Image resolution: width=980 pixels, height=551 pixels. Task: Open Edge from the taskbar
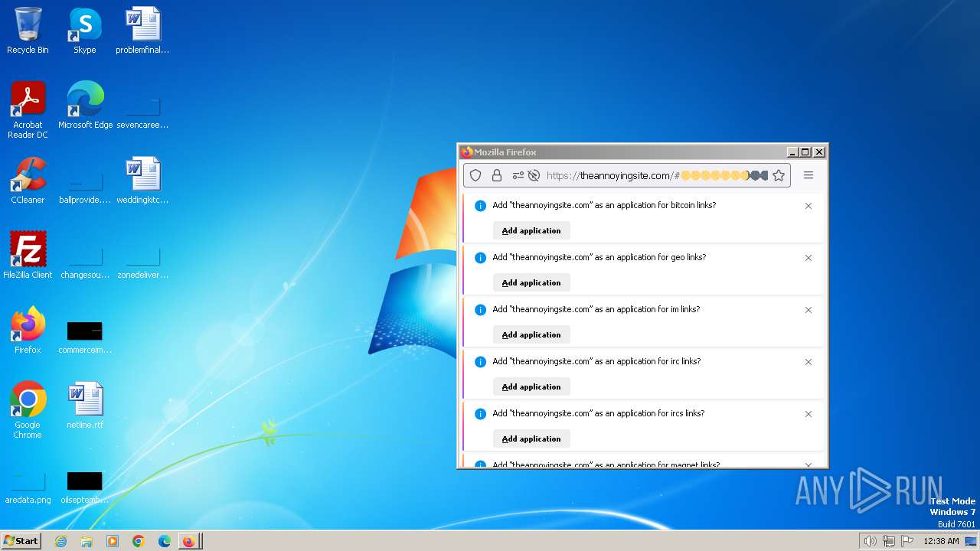click(x=164, y=541)
